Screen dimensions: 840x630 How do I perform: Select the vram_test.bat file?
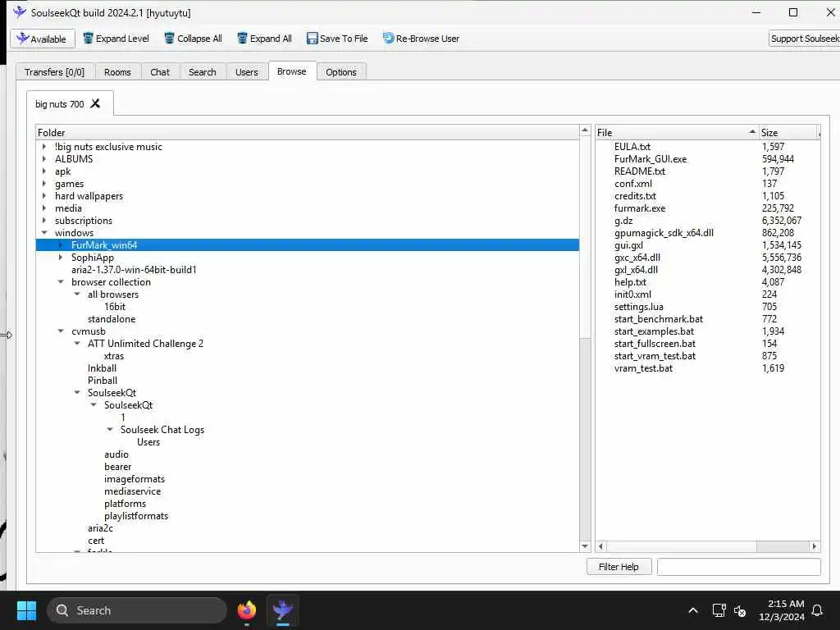click(x=643, y=368)
